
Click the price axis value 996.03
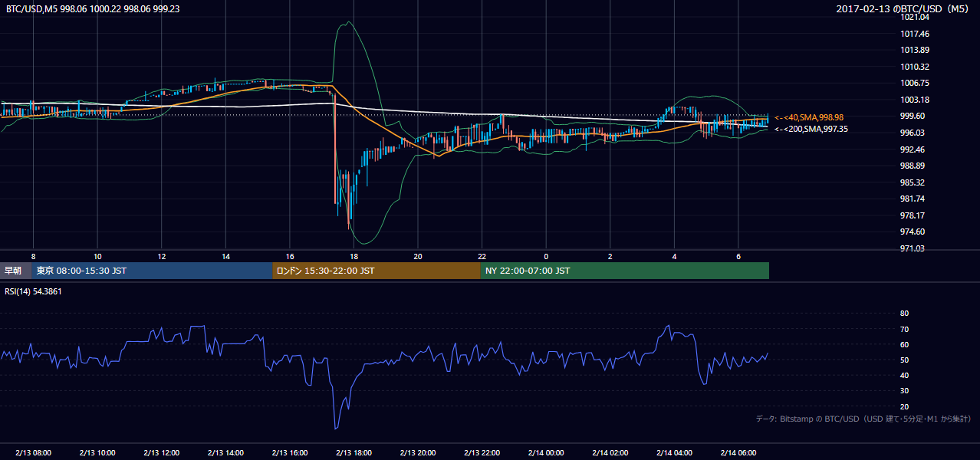tap(913, 133)
